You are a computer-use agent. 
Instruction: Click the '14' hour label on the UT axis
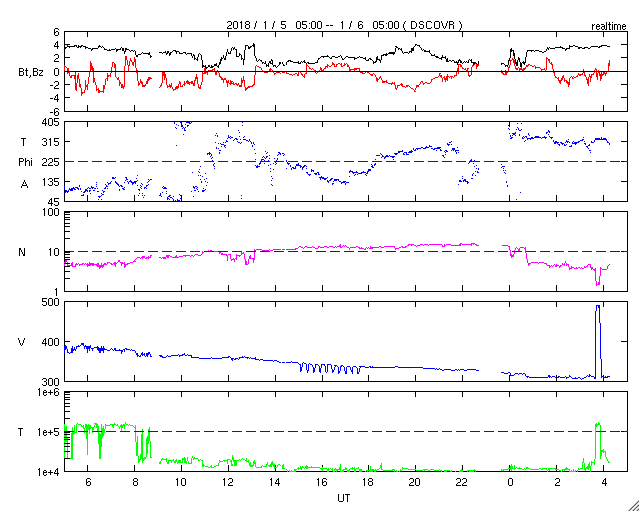click(x=275, y=483)
